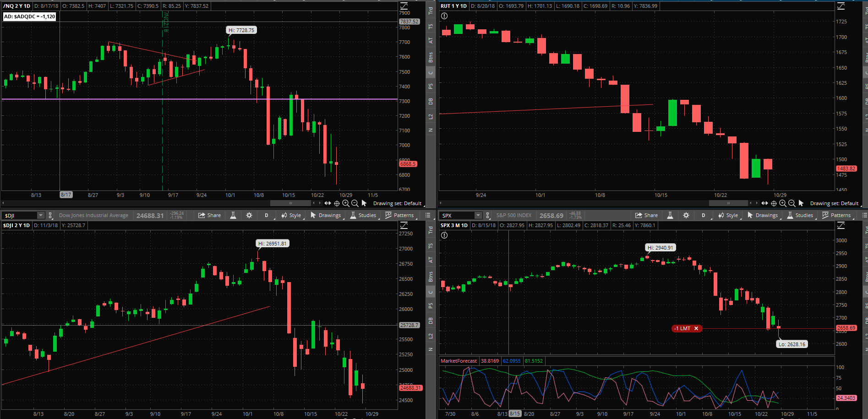Toggle AT sidebar panel on /NQ chart
Viewport: 868px width, 419px height.
(x=431, y=41)
